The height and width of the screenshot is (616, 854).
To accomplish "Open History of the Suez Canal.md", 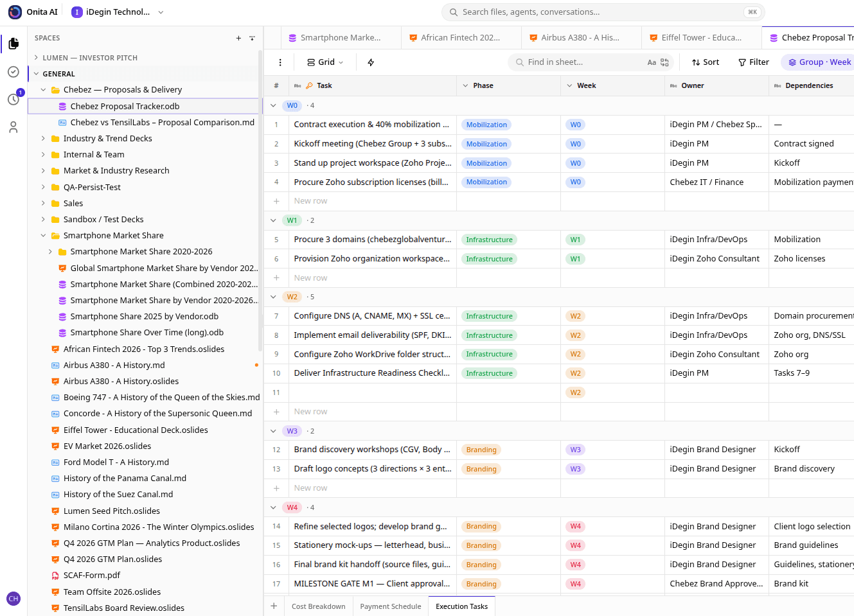I will pos(145,494).
